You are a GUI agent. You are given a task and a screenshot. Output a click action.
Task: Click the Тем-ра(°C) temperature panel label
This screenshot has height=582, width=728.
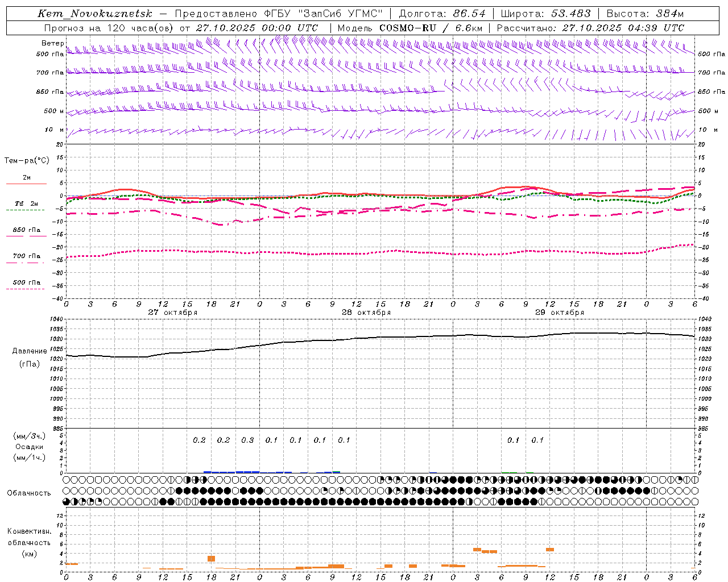27,161
